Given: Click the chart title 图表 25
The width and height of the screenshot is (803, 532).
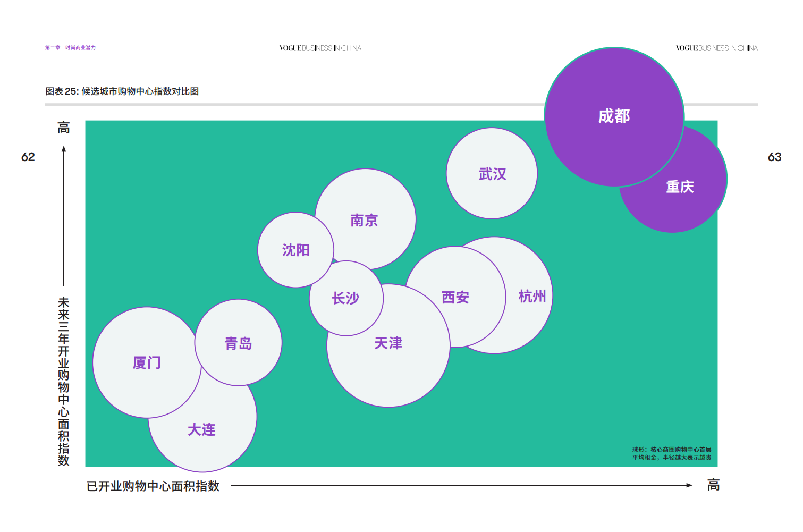Looking at the screenshot, I should [122, 91].
